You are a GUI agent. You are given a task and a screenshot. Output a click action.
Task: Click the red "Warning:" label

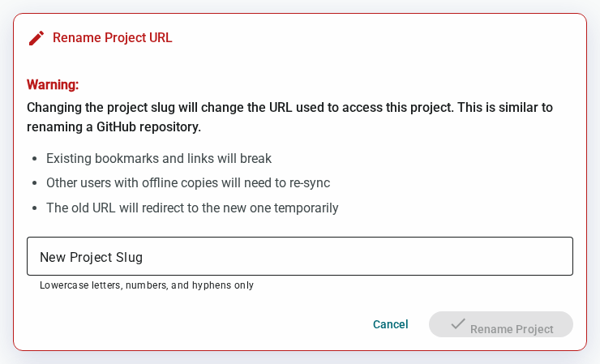(x=53, y=84)
